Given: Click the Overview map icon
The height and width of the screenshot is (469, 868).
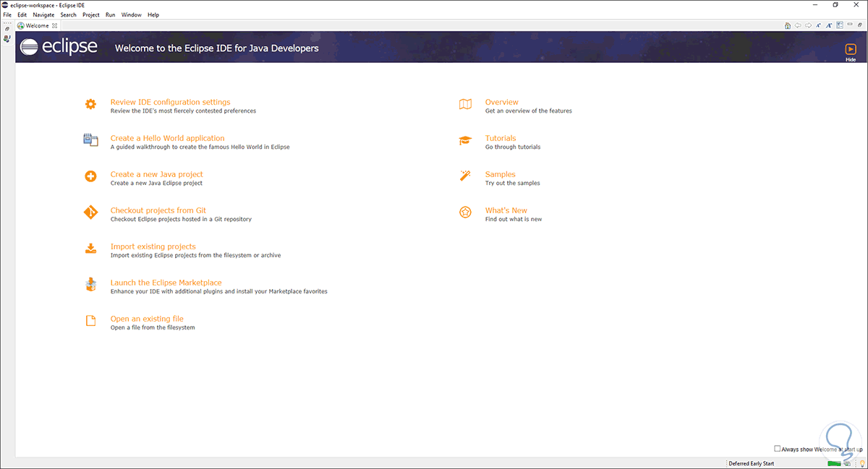Looking at the screenshot, I should pos(465,104).
